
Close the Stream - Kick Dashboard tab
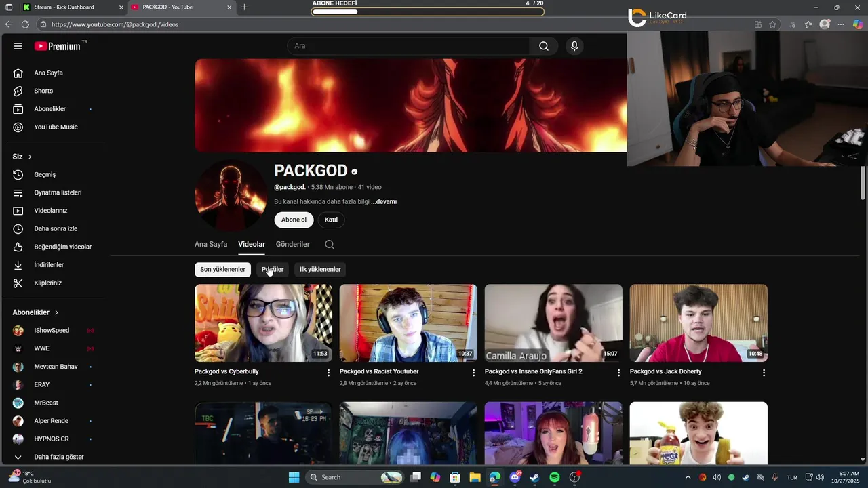(x=121, y=7)
